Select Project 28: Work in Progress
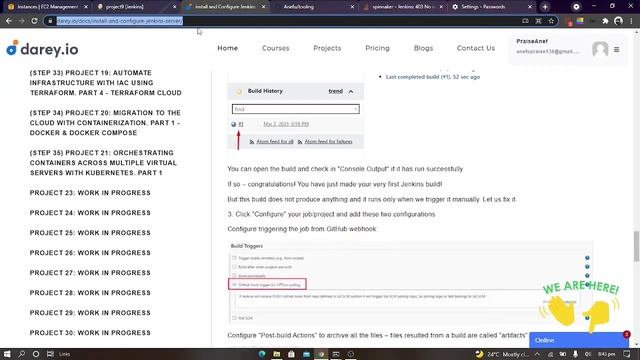640x360 pixels. pyautogui.click(x=90, y=293)
